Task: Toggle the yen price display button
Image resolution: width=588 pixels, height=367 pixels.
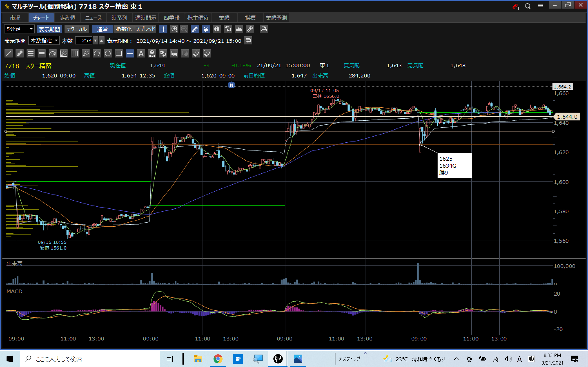Action: pyautogui.click(x=206, y=29)
